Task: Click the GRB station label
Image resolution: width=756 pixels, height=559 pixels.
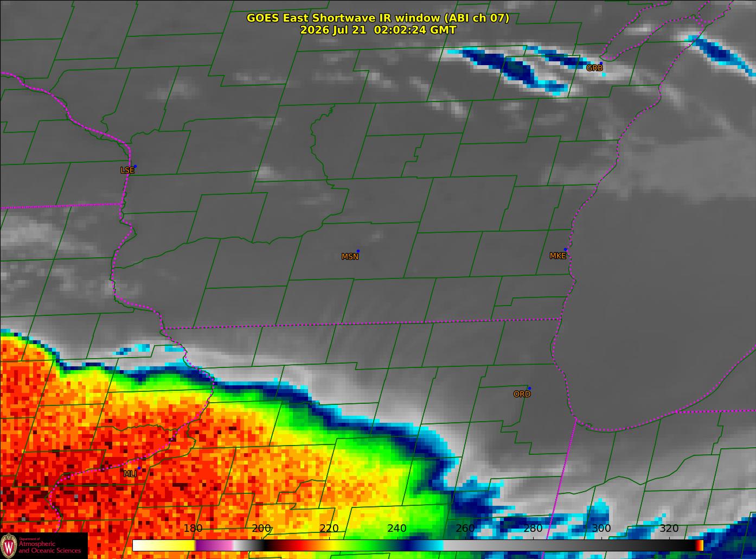Action: click(x=594, y=68)
